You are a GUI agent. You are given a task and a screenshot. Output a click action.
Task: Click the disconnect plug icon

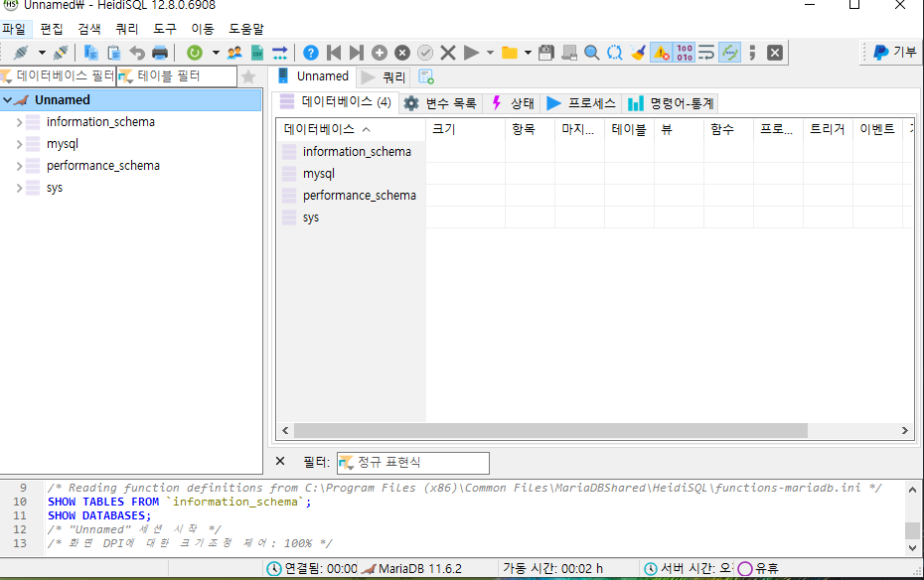60,53
